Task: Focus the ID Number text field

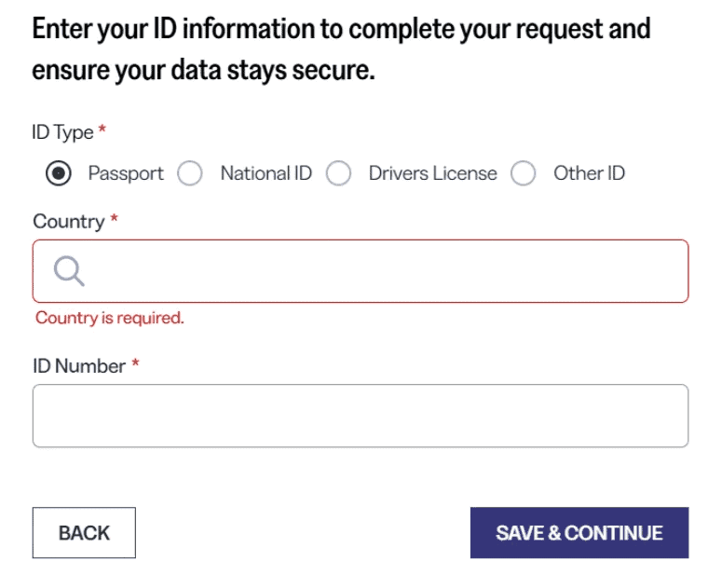Action: pos(361,416)
